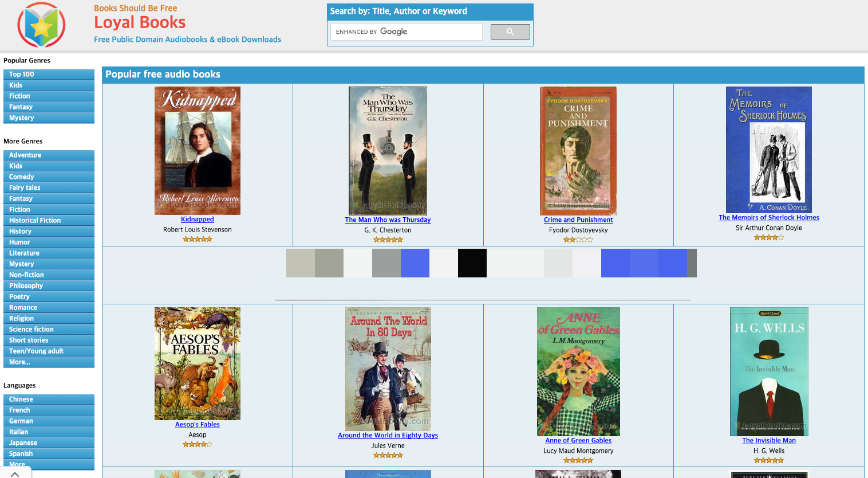The image size is (868, 478).
Task: Click star rating under Anne of Green Gables
Action: pyautogui.click(x=578, y=460)
